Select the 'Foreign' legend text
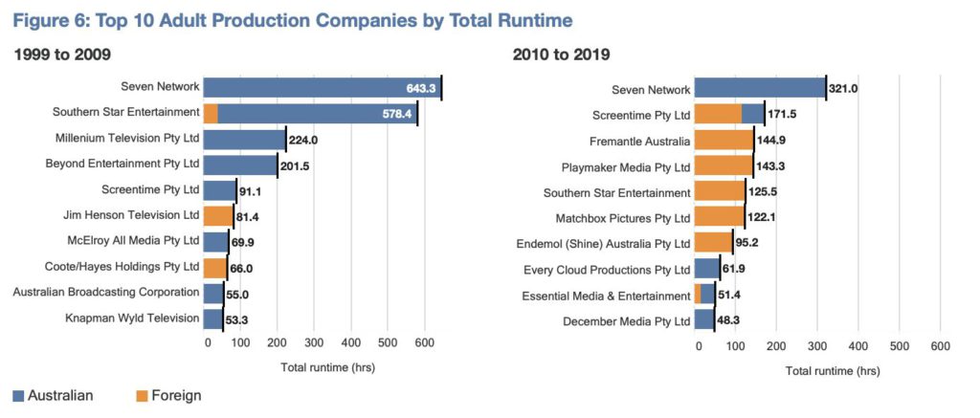Image resolution: width=980 pixels, height=418 pixels. pyautogui.click(x=176, y=395)
